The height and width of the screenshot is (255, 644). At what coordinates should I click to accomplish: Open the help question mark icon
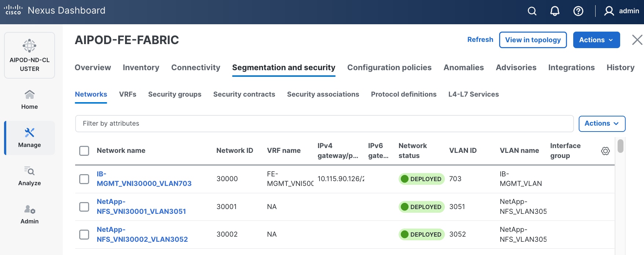[x=578, y=11]
